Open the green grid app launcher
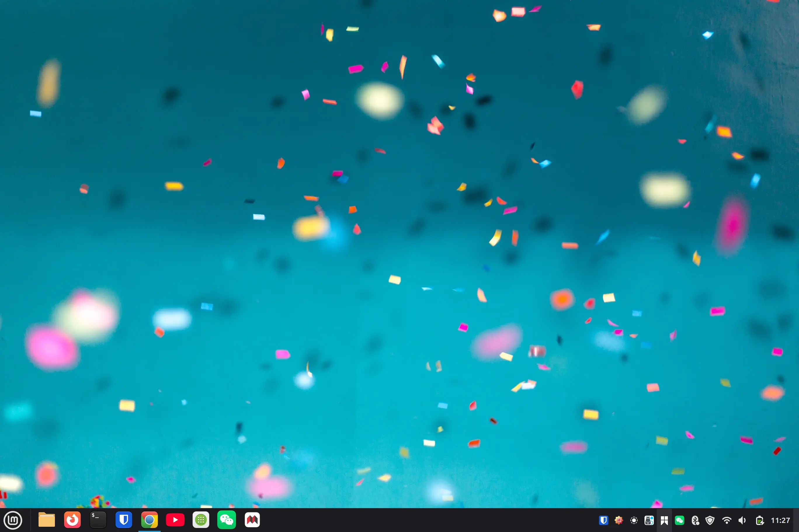 pyautogui.click(x=201, y=520)
